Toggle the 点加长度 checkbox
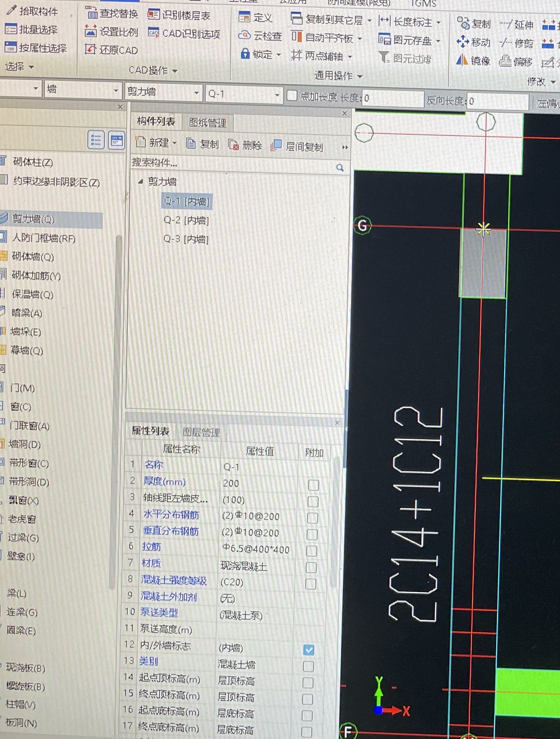The width and height of the screenshot is (560, 739). pyautogui.click(x=292, y=95)
